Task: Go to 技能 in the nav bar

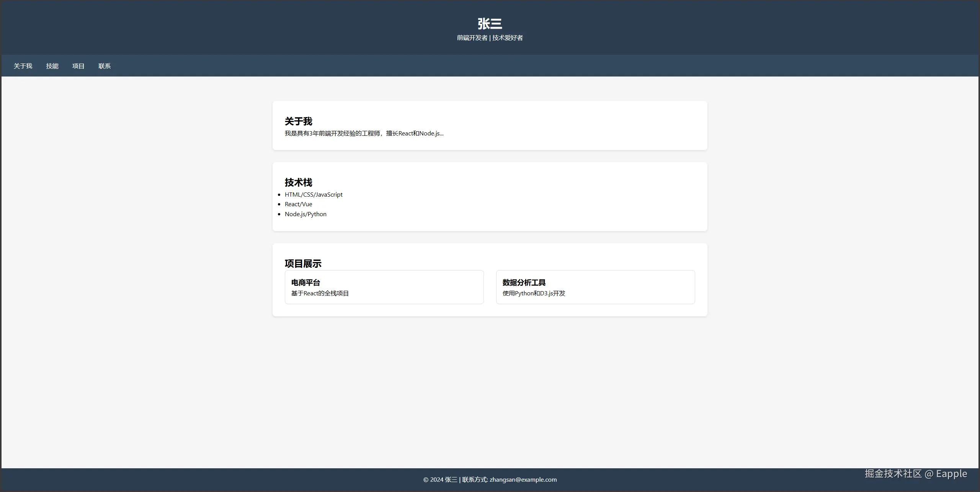Action: (52, 66)
